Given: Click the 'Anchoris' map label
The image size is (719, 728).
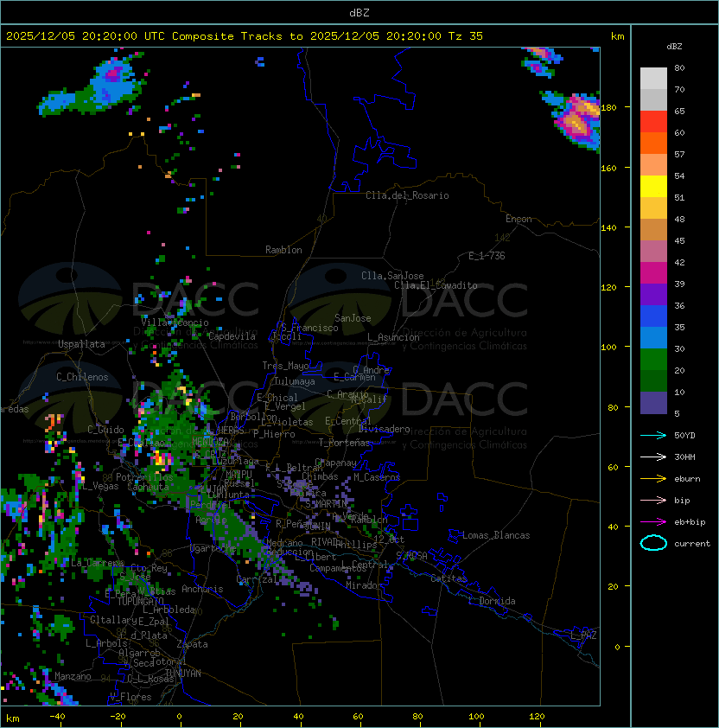Looking at the screenshot, I should (x=202, y=589).
